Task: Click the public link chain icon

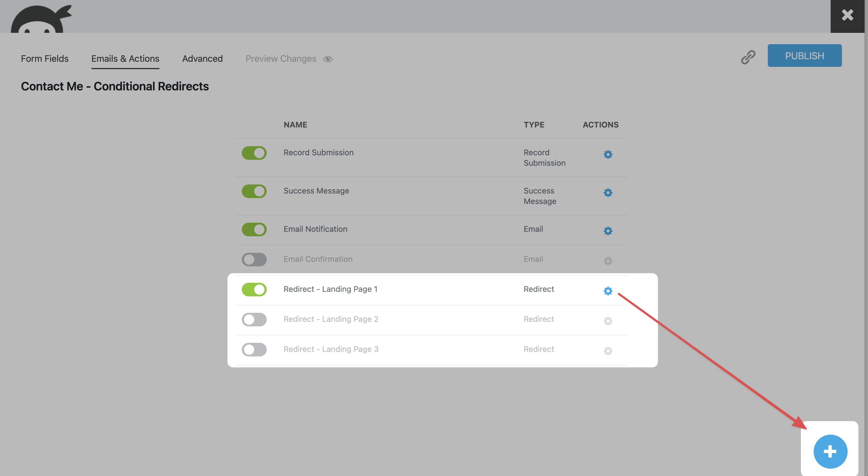Action: (748, 57)
